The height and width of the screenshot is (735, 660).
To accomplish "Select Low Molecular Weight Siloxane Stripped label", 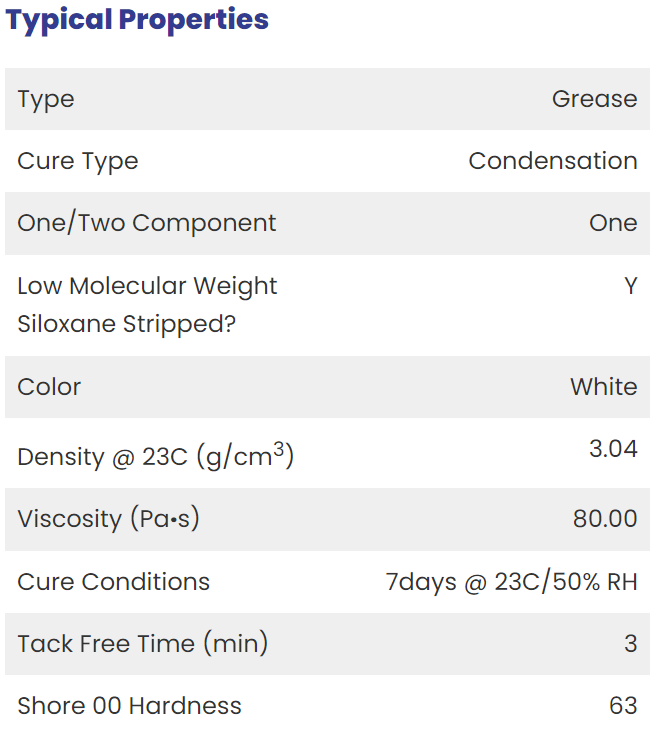I will [147, 305].
